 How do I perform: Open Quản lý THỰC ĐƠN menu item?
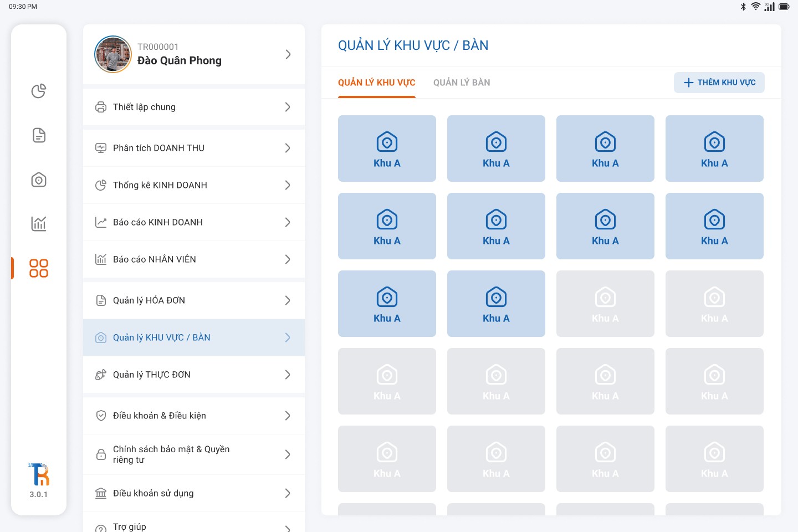pyautogui.click(x=194, y=375)
